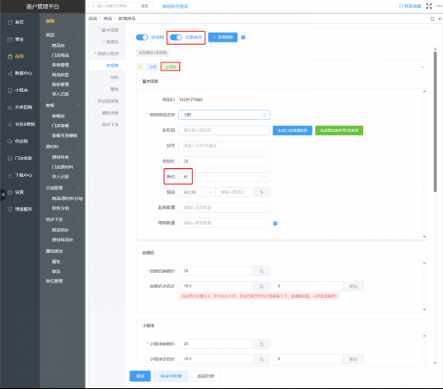
Task: Click the home icon in the first sidebar item
Action: [10, 22]
